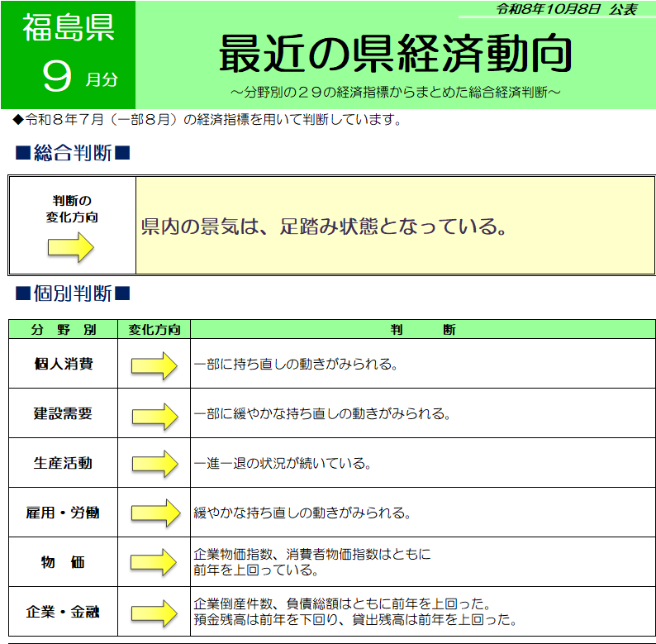Click the 最近の県経済動向 title
This screenshot has width=656, height=644.
point(396,54)
